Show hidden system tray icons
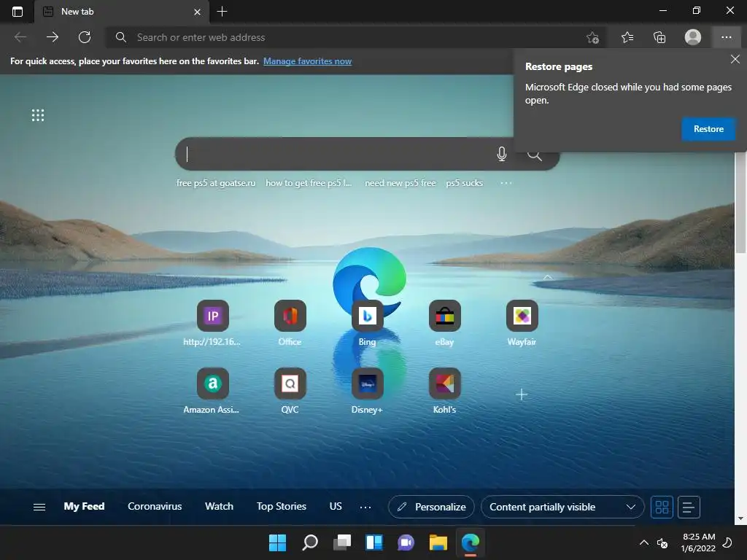 (x=643, y=542)
